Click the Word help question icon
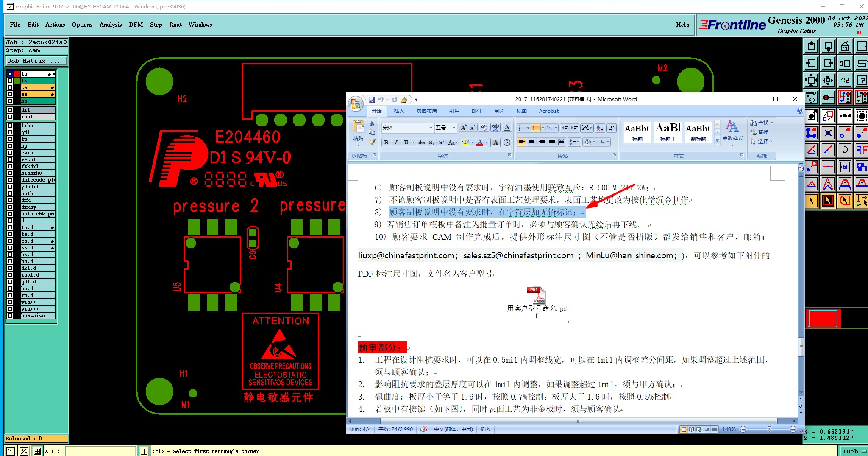The image size is (868, 456). pos(800,111)
